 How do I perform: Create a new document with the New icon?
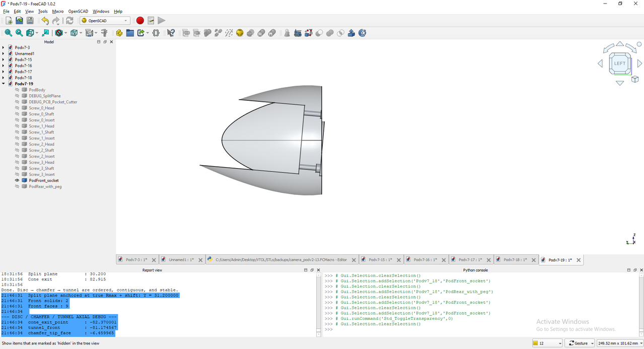pyautogui.click(x=9, y=21)
